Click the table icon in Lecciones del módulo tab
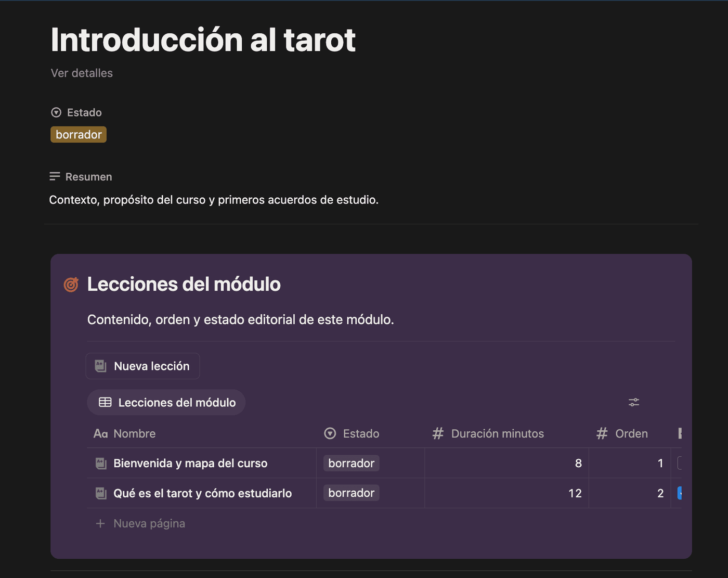 (x=105, y=402)
